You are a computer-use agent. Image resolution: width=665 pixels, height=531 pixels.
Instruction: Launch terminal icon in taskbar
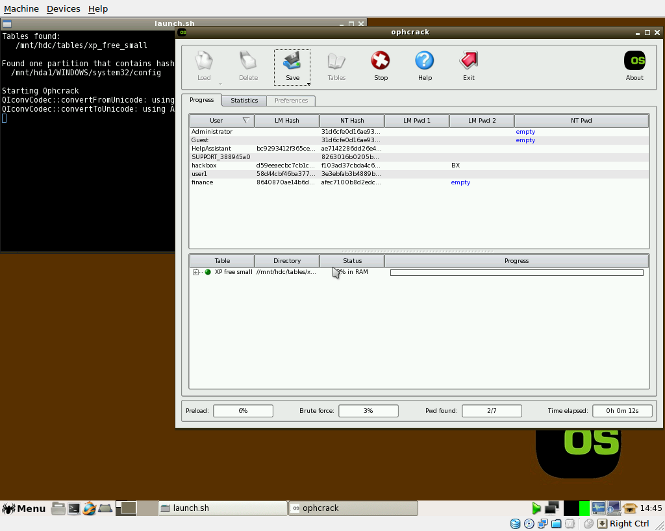click(74, 508)
